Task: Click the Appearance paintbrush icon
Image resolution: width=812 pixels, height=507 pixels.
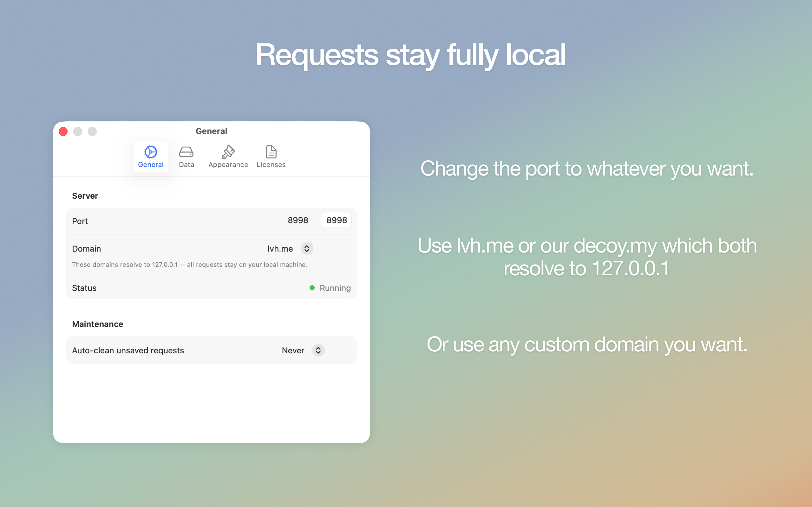Action: pyautogui.click(x=228, y=151)
